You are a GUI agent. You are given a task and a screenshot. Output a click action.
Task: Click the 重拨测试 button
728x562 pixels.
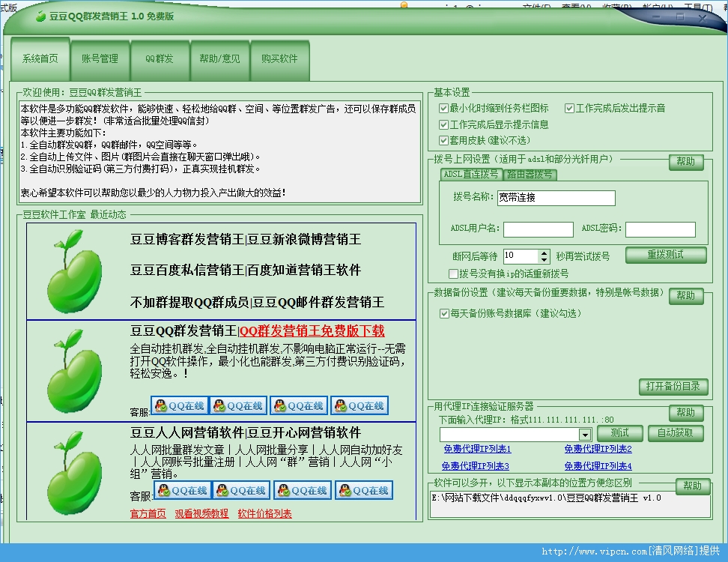coord(666,255)
